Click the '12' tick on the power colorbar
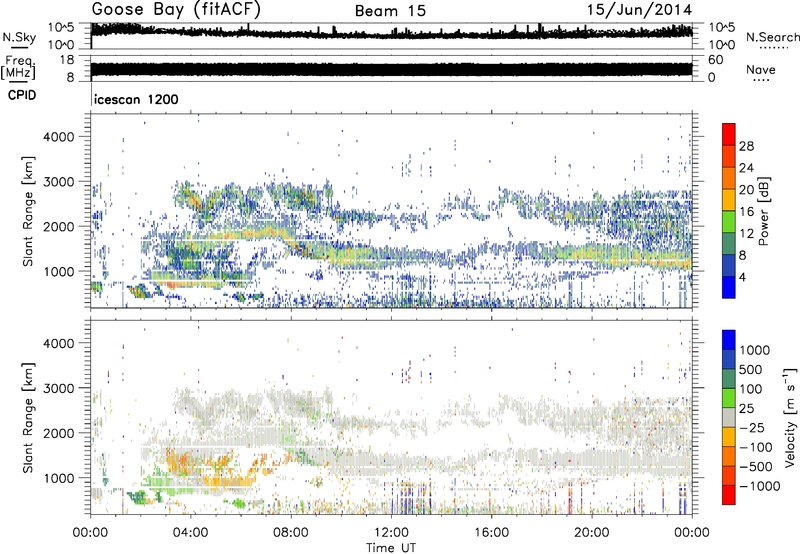The image size is (800, 554). click(x=746, y=234)
